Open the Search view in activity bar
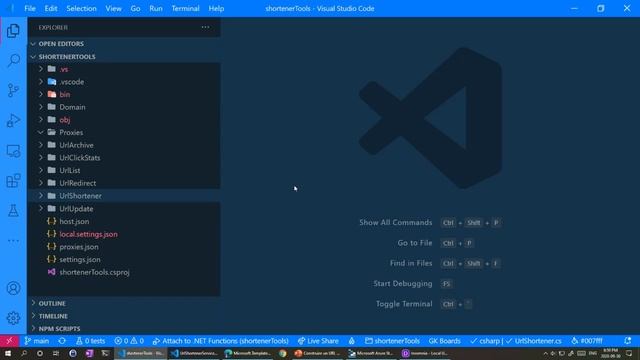The width and height of the screenshot is (640, 360). click(x=13, y=60)
